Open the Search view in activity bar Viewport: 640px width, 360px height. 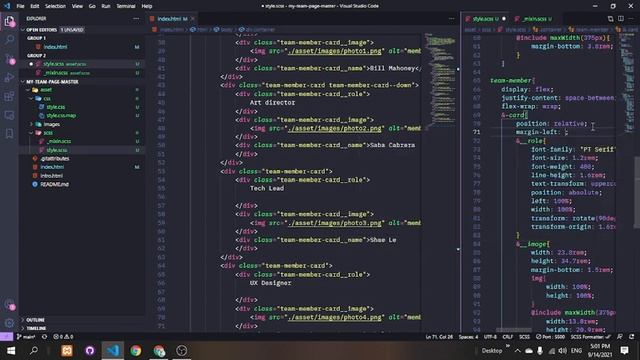click(9, 40)
